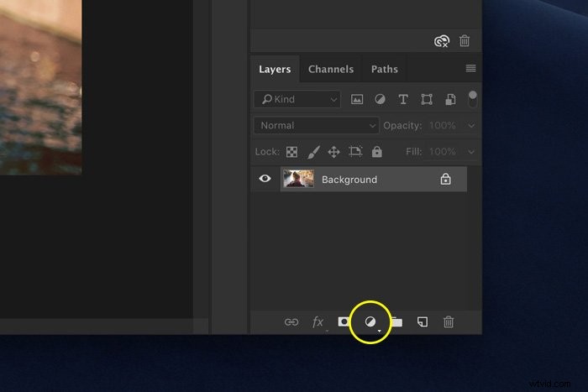Click the Opacity label
This screenshot has width=588, height=392.
402,126
